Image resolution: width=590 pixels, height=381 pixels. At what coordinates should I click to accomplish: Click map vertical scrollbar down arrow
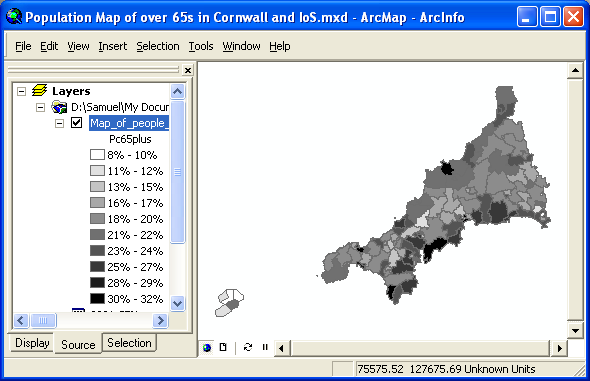(x=575, y=331)
